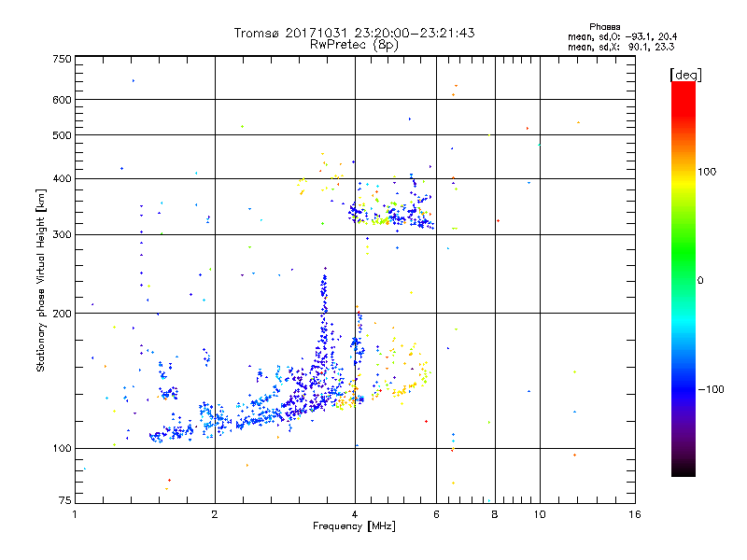
Task: Click the plot title 'Tromsø 20171031 23:20:00-23:21:43'
Action: click(x=354, y=33)
